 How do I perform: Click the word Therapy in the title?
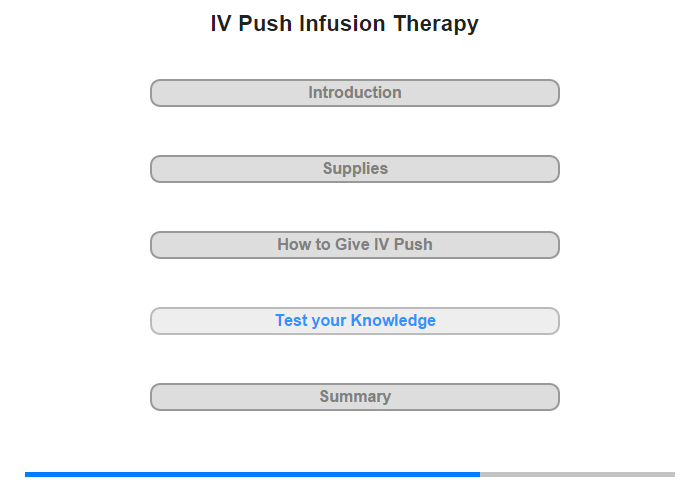click(x=436, y=24)
